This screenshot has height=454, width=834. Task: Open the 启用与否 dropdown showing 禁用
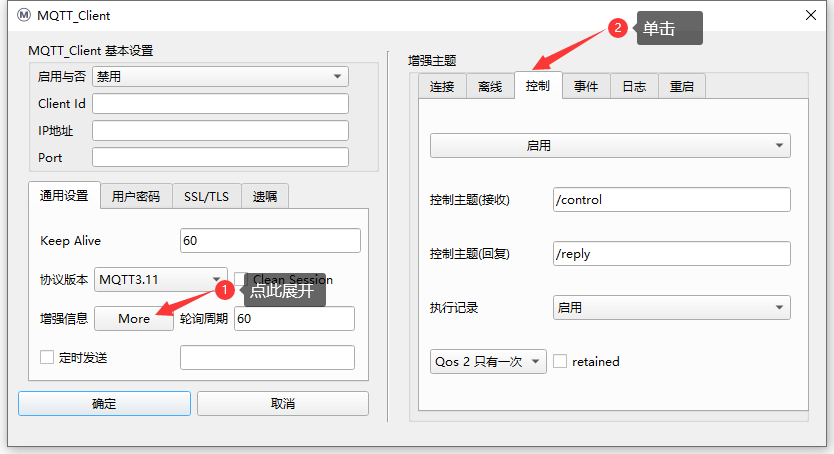click(x=220, y=77)
